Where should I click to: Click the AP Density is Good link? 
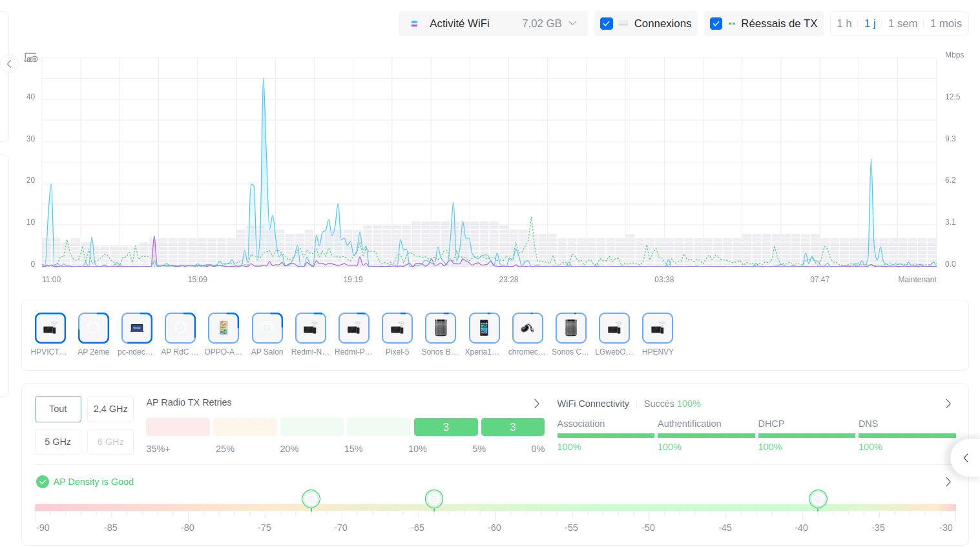[x=93, y=482]
